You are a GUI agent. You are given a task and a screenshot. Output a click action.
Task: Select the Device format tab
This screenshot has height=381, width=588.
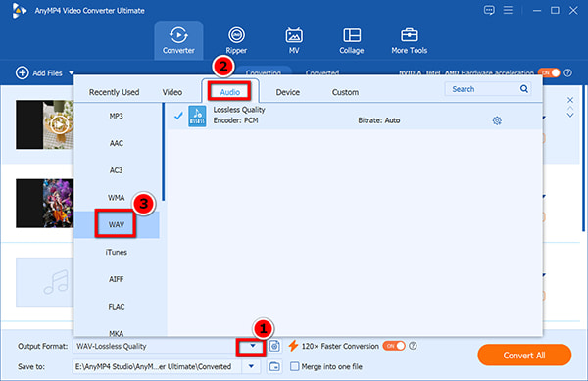tap(287, 92)
